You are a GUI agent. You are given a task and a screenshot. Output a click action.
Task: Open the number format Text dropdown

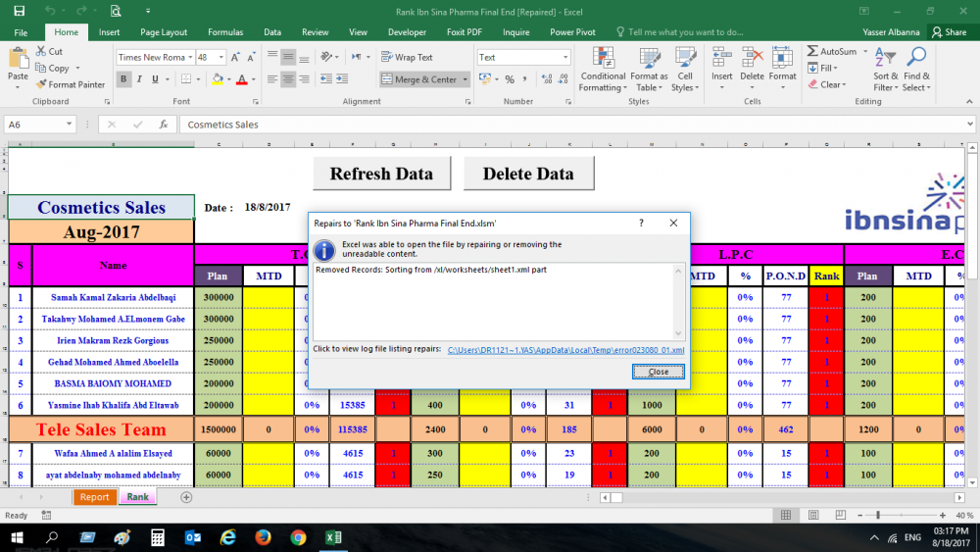565,58
